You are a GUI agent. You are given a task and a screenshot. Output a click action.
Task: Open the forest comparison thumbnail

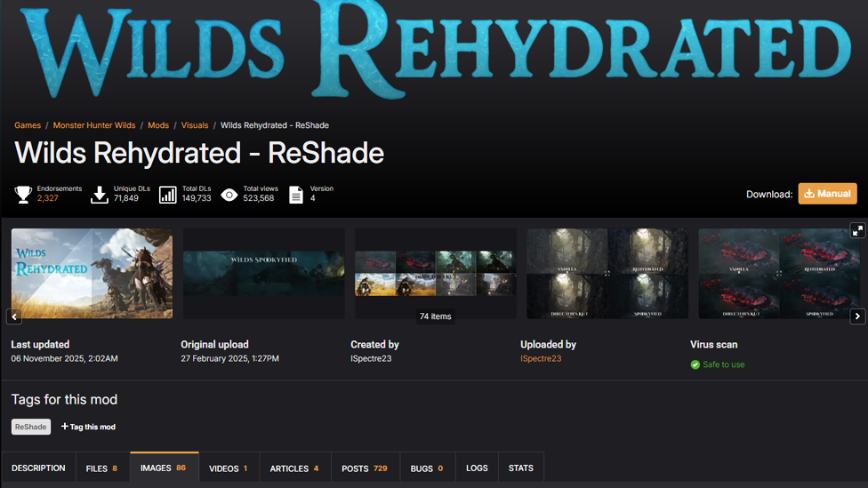point(607,273)
